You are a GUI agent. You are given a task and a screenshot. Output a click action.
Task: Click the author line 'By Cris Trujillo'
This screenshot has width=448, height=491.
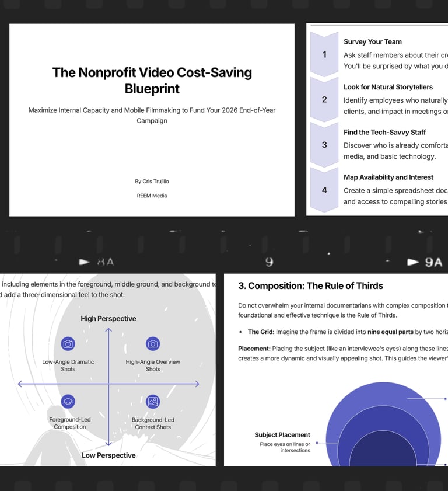[x=152, y=182]
